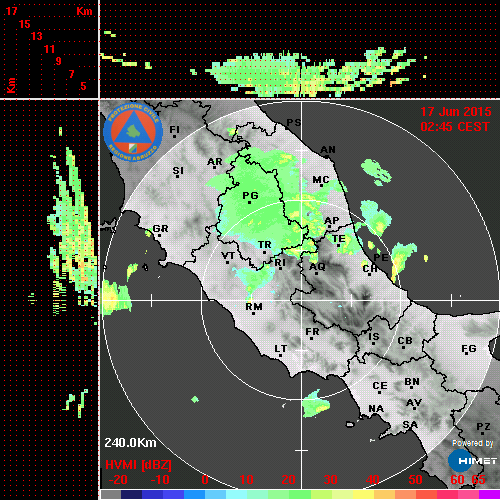Screen dimensions: 500x500
Task: Click the 'MC' city label
Action: [x=321, y=180]
